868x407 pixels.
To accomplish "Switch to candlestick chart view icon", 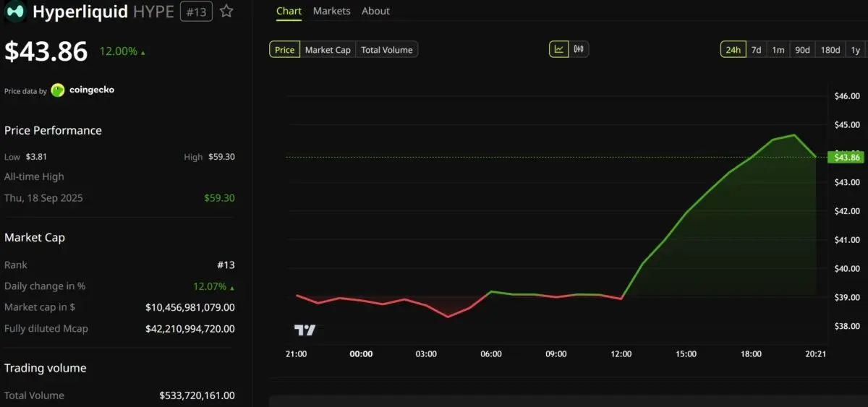I will [579, 49].
